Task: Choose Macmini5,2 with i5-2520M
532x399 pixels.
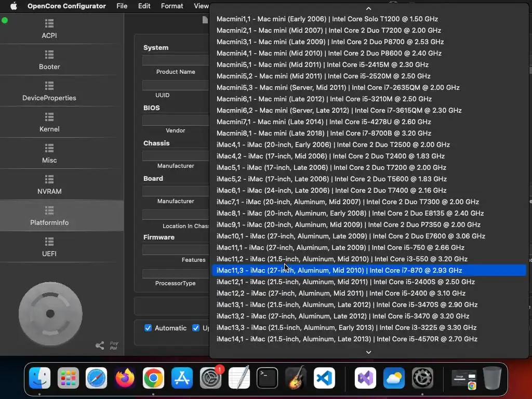Action: coord(369,76)
